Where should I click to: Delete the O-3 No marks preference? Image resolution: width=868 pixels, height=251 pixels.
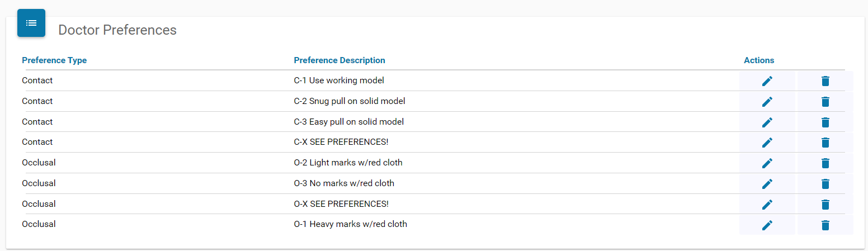[825, 184]
